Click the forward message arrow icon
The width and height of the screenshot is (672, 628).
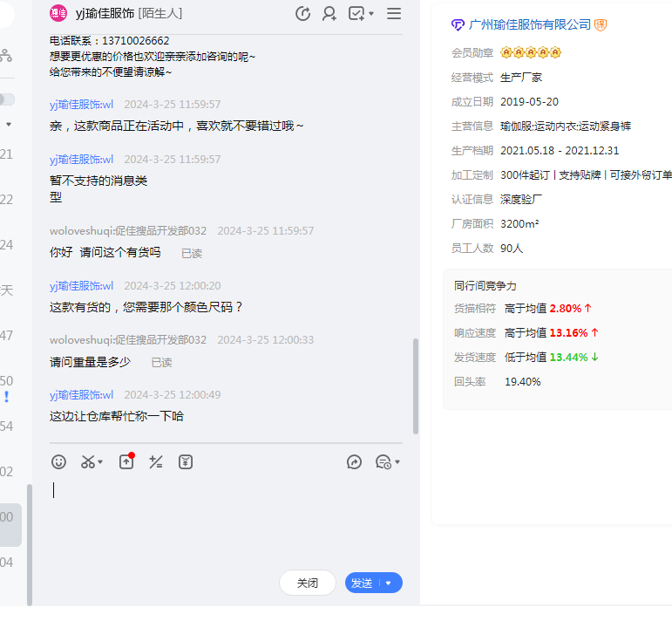354,462
